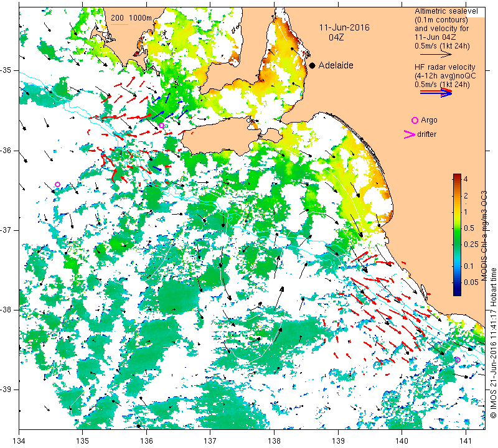Click the colorbar tick label '0.25'
This screenshot has width=498, height=448.
(x=471, y=244)
